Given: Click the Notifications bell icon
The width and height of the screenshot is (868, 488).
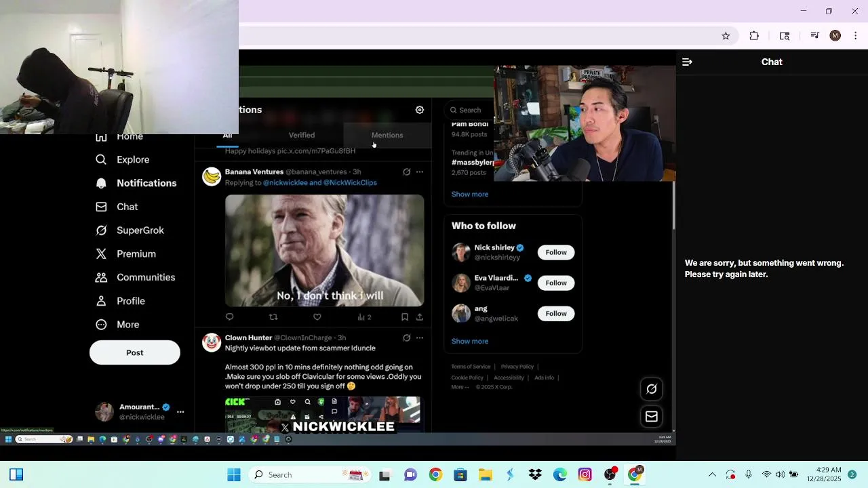Looking at the screenshot, I should 101,183.
